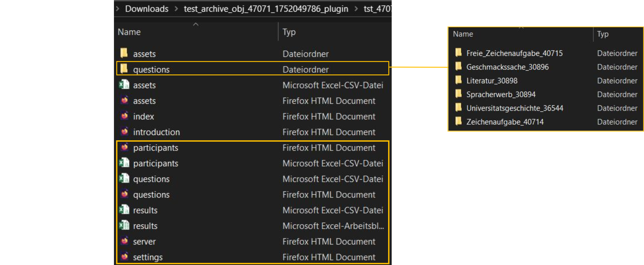Click the Zeichenaufgabe_40714 folder icon

coord(458,121)
